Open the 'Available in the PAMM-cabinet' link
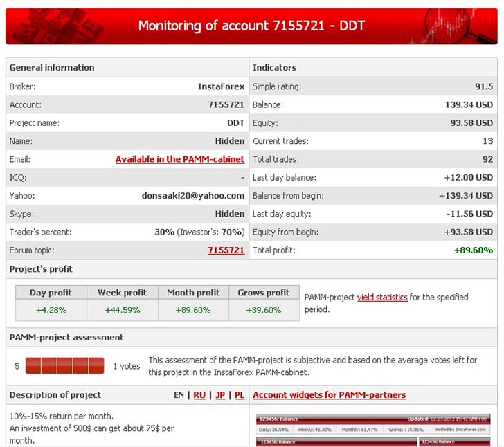This screenshot has width=504, height=447. (179, 159)
